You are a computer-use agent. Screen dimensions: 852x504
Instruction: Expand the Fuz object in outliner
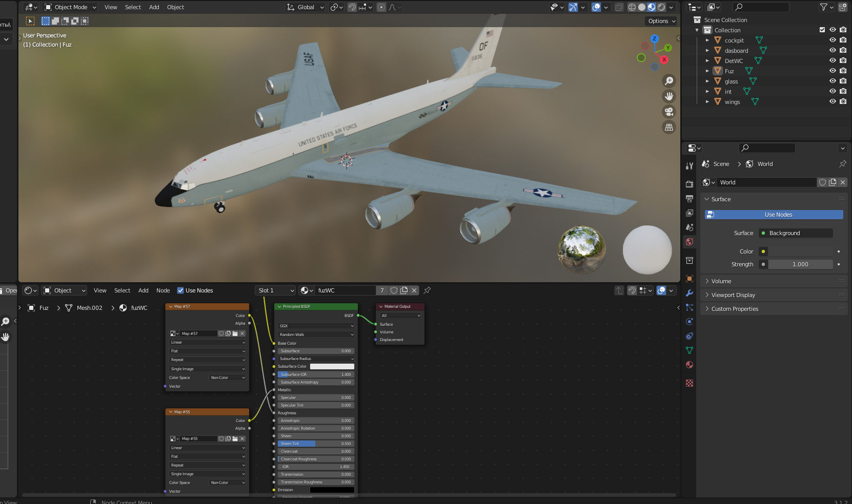(x=707, y=71)
